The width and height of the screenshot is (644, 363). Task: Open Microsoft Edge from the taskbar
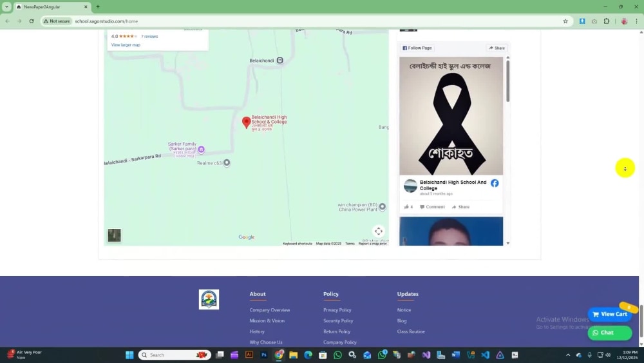[x=308, y=355]
